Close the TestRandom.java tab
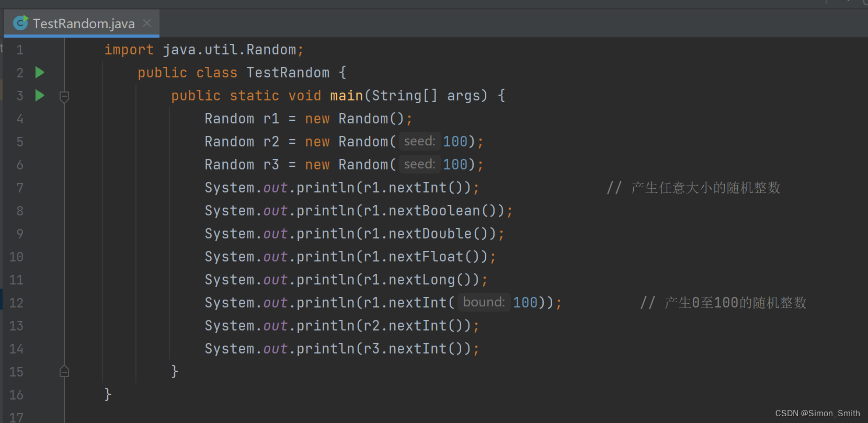 [x=147, y=23]
